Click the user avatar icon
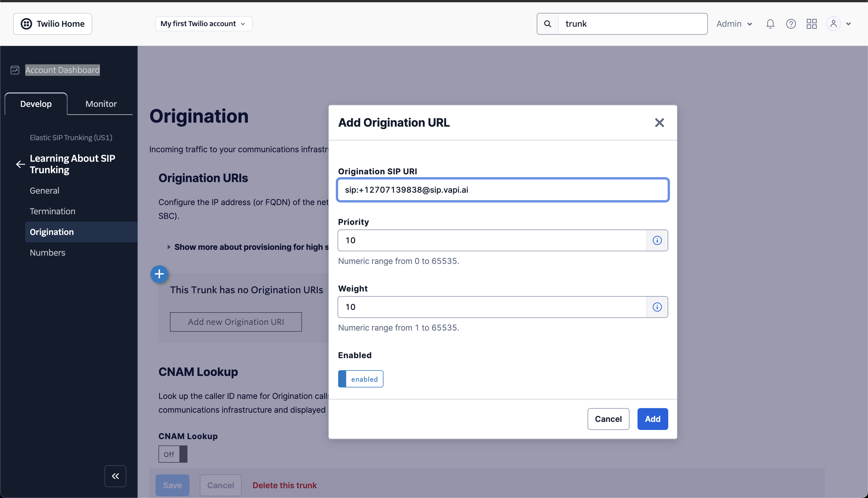The height and width of the screenshot is (498, 868). [834, 24]
